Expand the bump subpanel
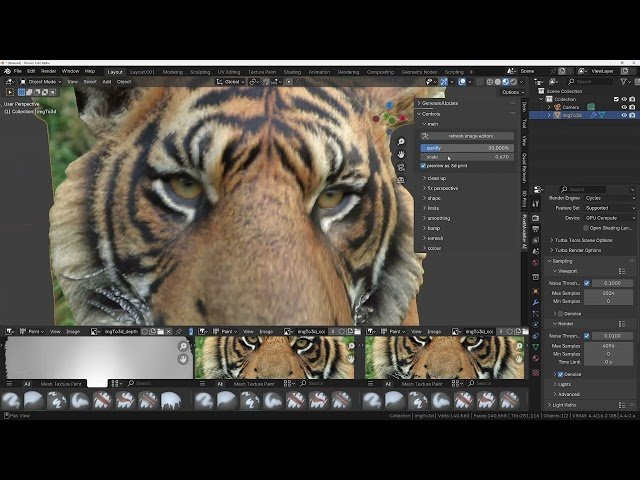Screen dimensions: 640x480 tap(431, 228)
